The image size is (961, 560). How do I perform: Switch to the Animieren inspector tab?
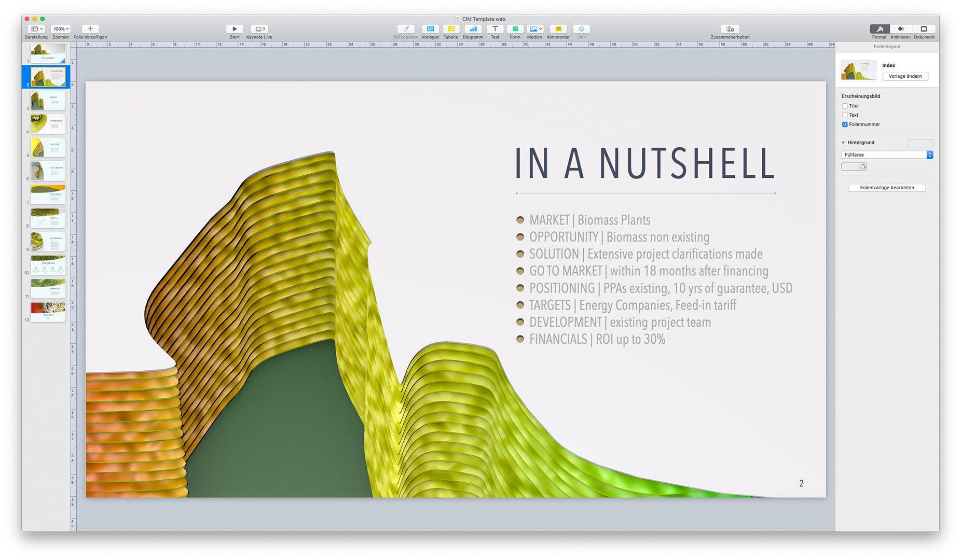pyautogui.click(x=900, y=29)
